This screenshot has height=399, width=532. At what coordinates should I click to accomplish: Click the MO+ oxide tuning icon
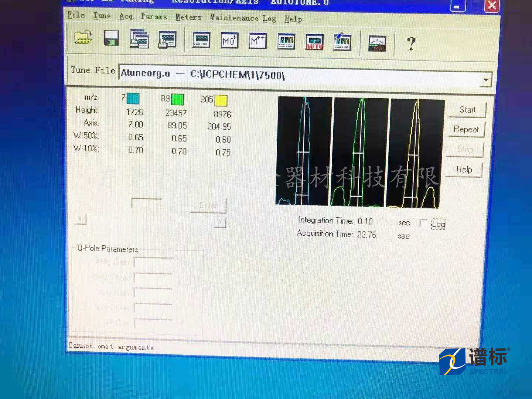229,41
